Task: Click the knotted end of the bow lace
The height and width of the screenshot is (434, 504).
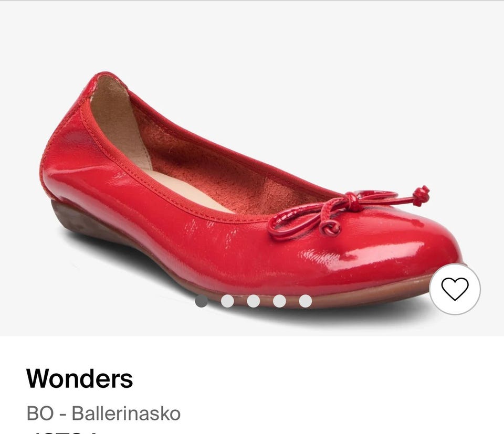Action: tap(422, 196)
